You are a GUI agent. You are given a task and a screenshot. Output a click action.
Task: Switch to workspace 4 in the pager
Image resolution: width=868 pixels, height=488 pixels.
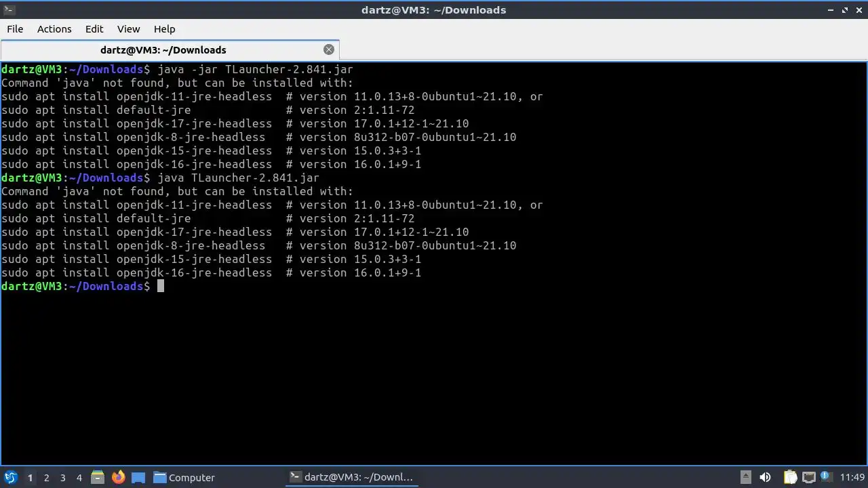(79, 477)
